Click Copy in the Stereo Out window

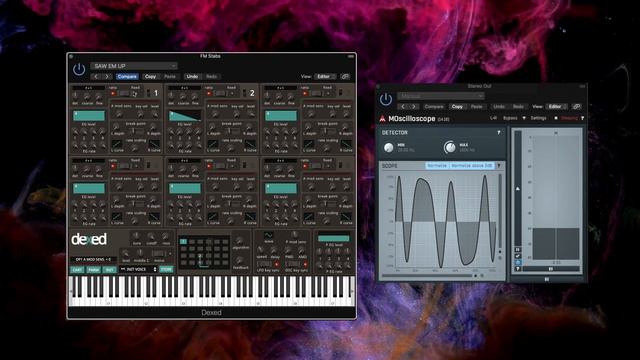(457, 107)
